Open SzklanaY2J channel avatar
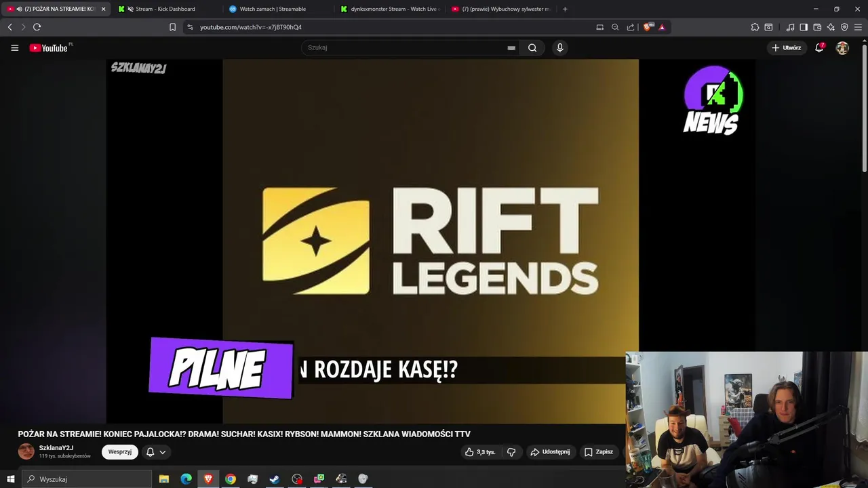The image size is (868, 488). pyautogui.click(x=26, y=451)
